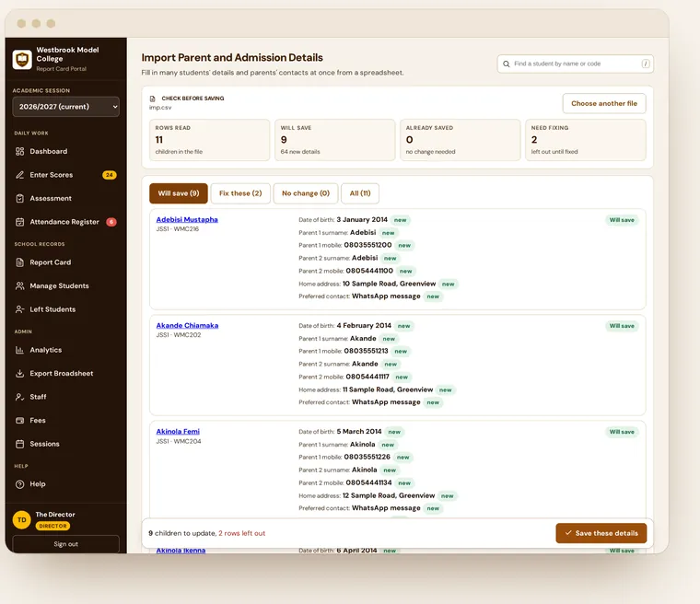Image resolution: width=700 pixels, height=604 pixels.
Task: Open the academic session 2026/2027 dropdown
Action: 66,107
